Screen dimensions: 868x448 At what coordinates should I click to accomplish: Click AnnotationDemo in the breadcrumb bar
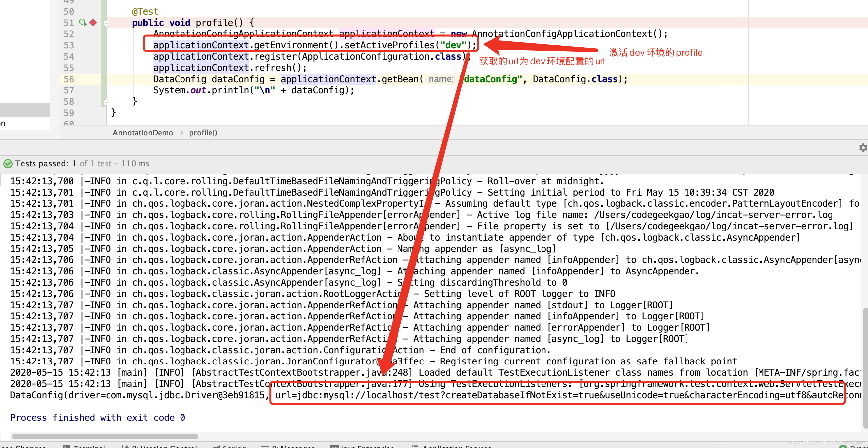143,133
